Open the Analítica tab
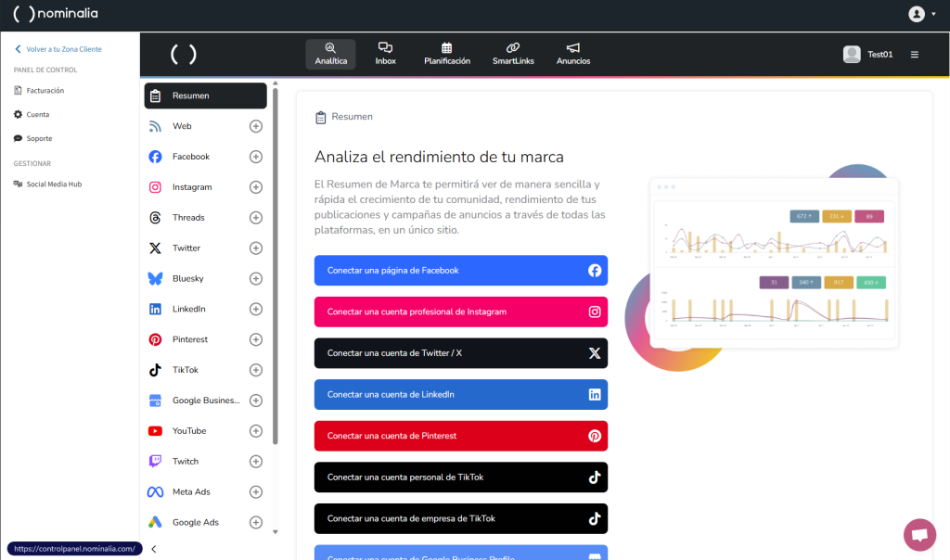This screenshot has height=560, width=950. pos(330,54)
